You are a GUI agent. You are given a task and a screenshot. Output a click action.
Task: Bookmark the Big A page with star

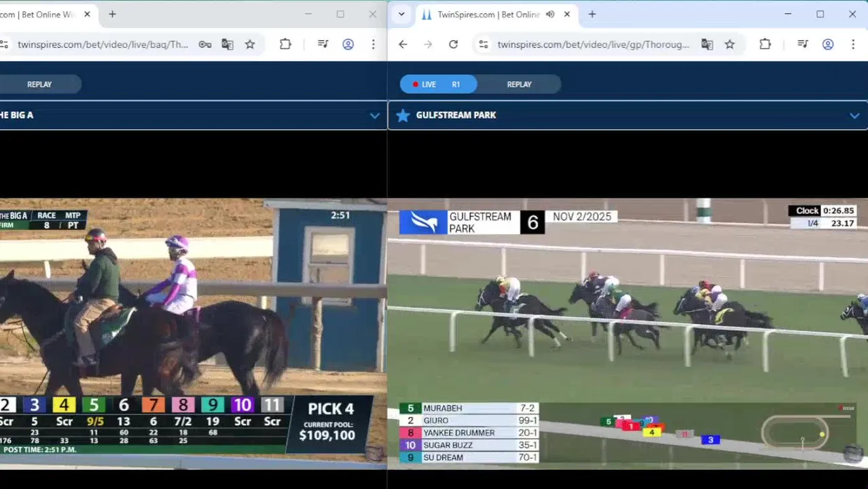[x=250, y=44]
